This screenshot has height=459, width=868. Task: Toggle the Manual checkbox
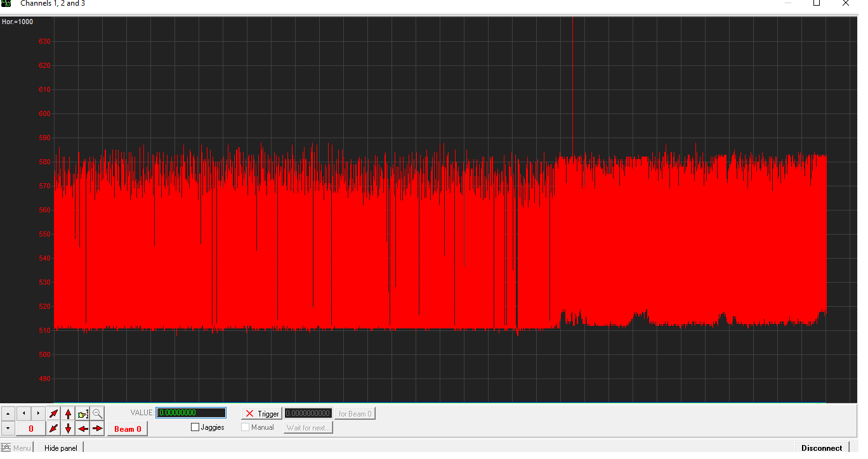[246, 427]
